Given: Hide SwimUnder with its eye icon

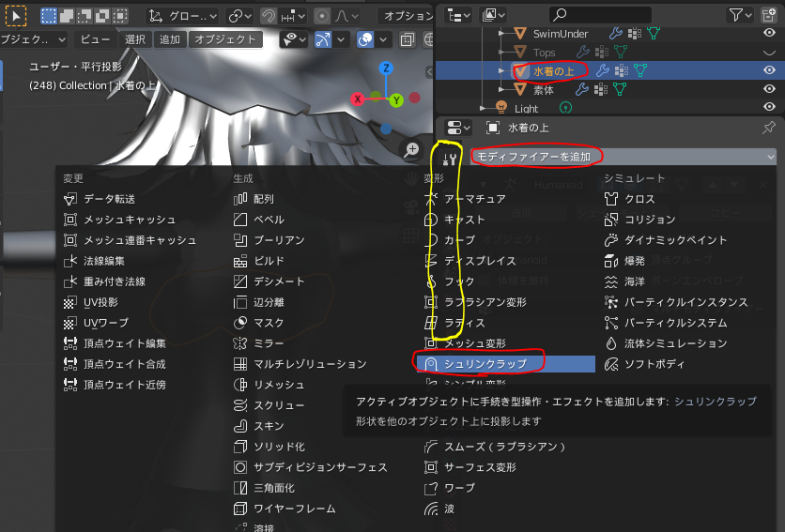Looking at the screenshot, I should click(x=769, y=33).
